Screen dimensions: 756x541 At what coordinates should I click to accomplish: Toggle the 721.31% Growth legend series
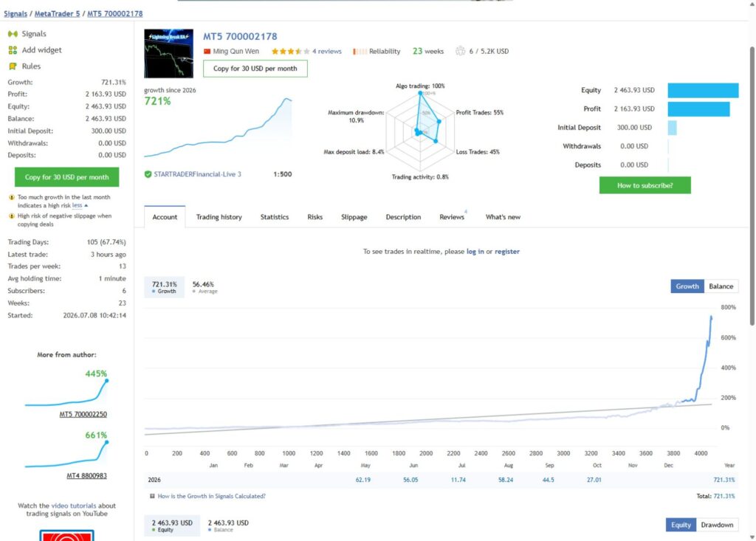(165, 287)
